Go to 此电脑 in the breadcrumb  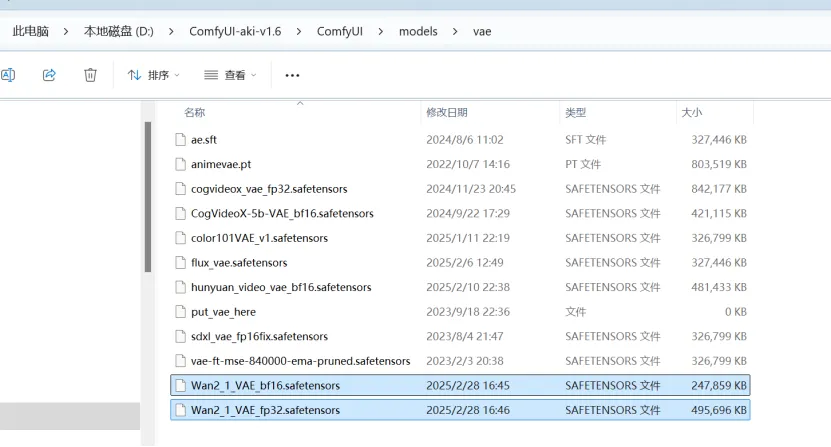(30, 31)
